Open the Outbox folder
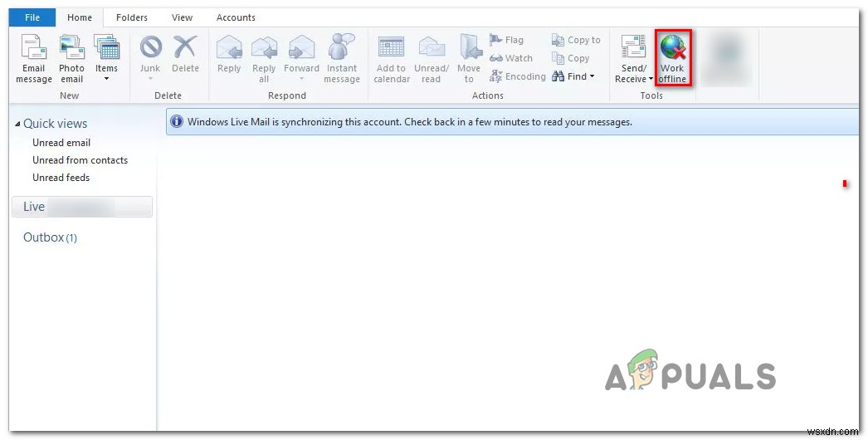 pos(50,237)
